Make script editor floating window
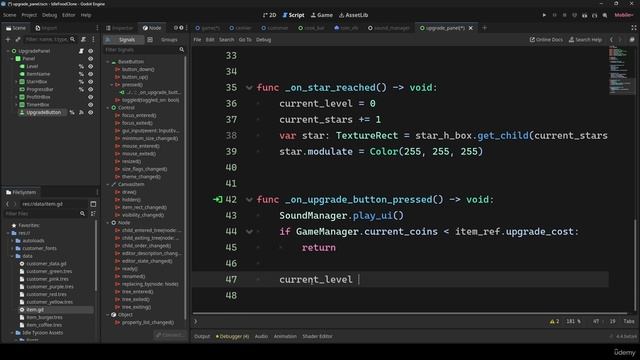Screen dimensions: 640x360 (632, 40)
